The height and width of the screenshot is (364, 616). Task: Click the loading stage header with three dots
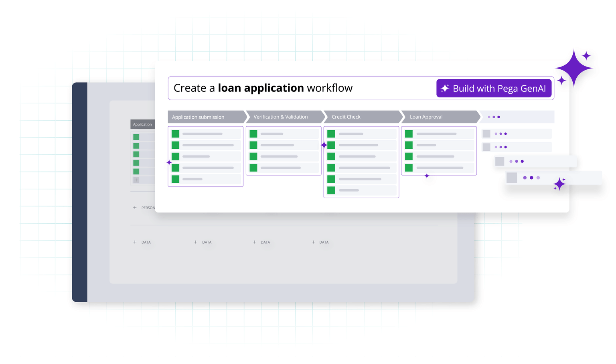[x=517, y=117]
